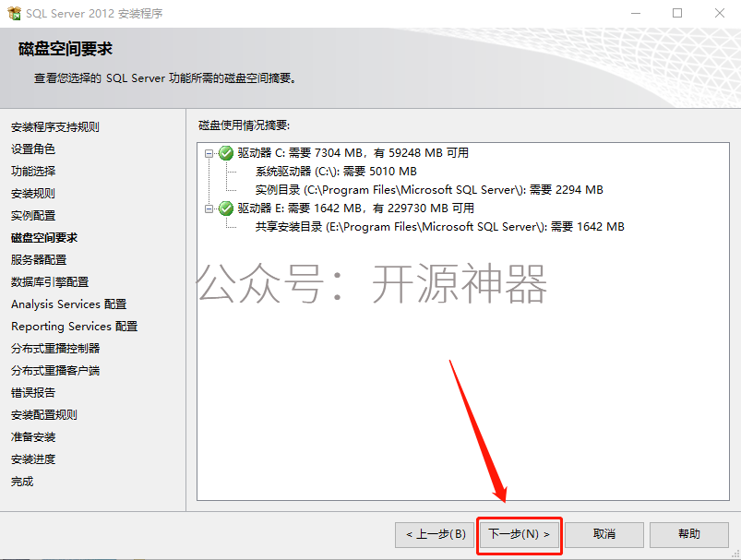741x560 pixels.
Task: Select Reporting Services 配置 step
Action: pos(74,327)
